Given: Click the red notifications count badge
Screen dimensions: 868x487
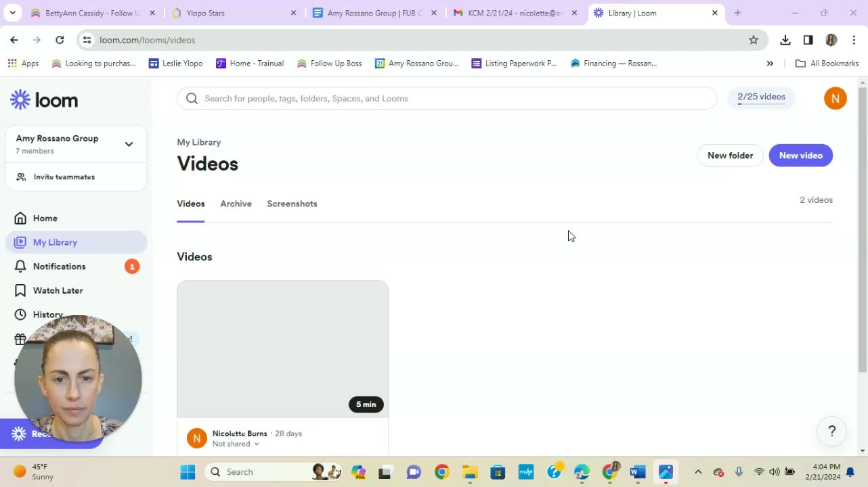Looking at the screenshot, I should pyautogui.click(x=132, y=266).
